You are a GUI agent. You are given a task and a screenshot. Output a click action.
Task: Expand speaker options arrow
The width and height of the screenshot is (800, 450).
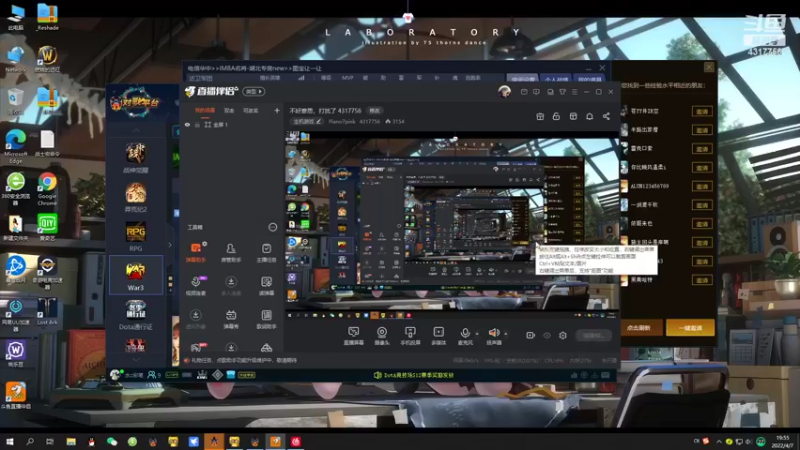tap(506, 334)
